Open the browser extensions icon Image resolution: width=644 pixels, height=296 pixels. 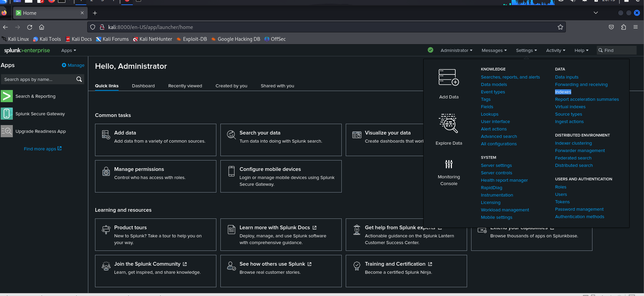point(623,27)
